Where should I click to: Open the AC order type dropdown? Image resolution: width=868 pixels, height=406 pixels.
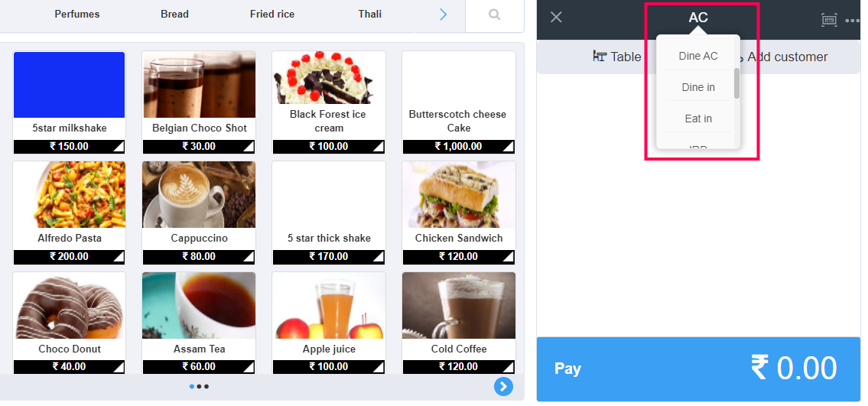point(698,18)
